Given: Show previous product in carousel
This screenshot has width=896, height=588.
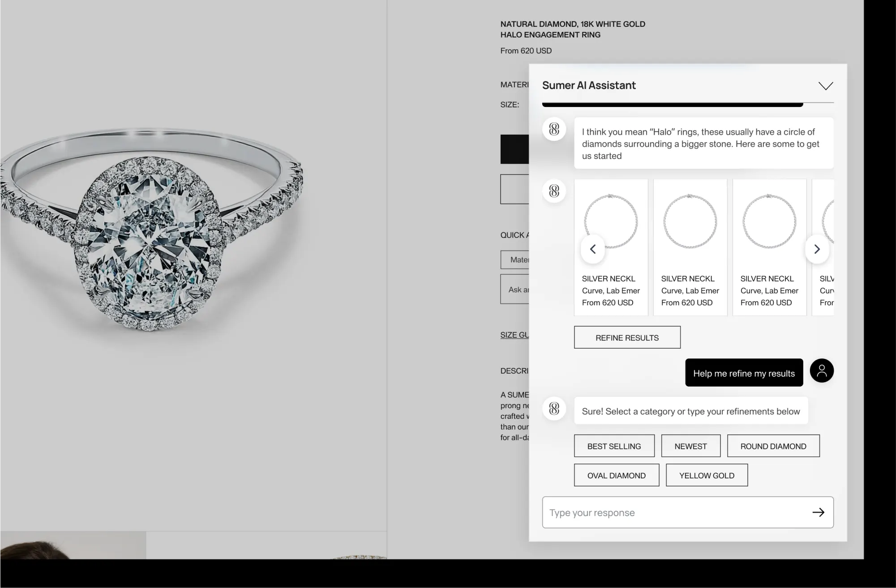Looking at the screenshot, I should [593, 249].
